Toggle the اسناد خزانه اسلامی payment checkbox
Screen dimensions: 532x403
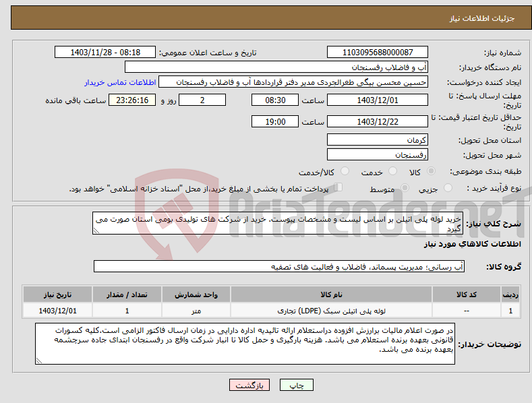[x=338, y=187]
